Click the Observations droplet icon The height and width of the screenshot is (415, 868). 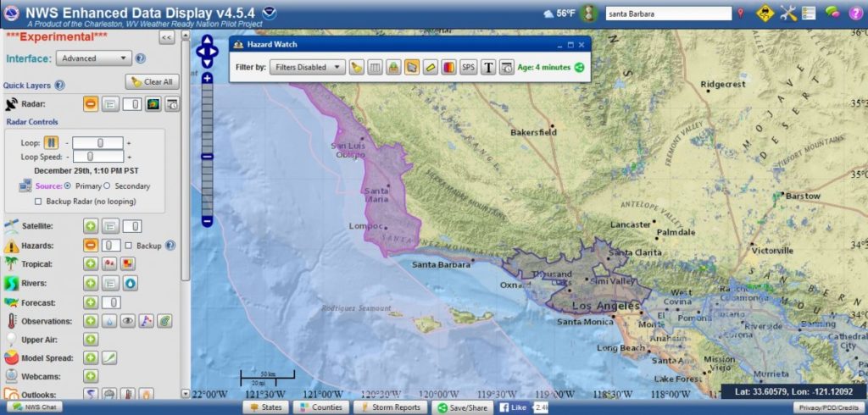(109, 321)
